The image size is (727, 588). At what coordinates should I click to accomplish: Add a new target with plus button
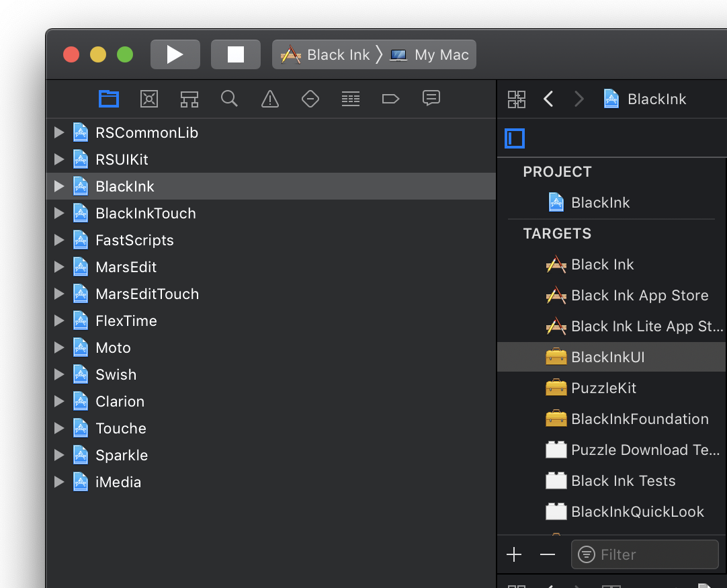click(x=514, y=554)
